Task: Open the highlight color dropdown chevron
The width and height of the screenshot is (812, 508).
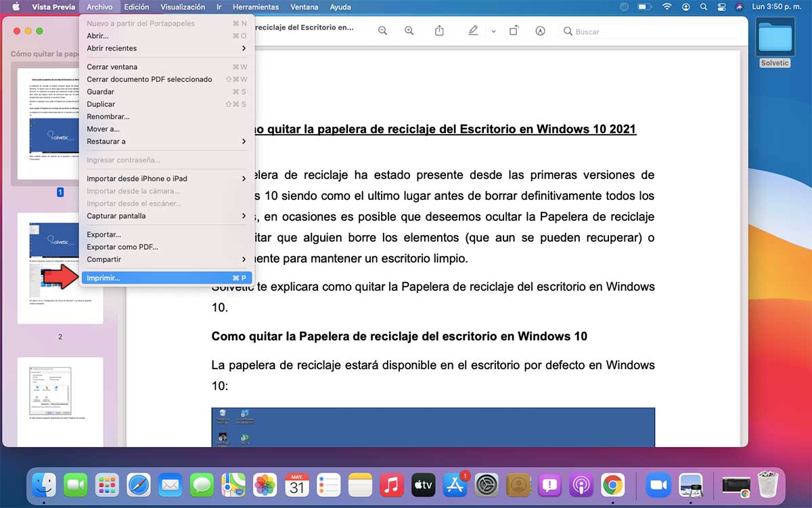Action: (x=494, y=31)
